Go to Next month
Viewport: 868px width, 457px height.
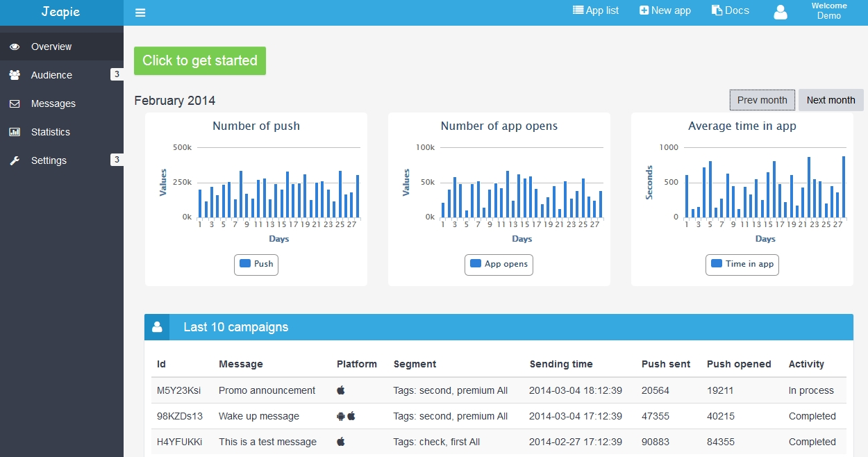(x=831, y=100)
